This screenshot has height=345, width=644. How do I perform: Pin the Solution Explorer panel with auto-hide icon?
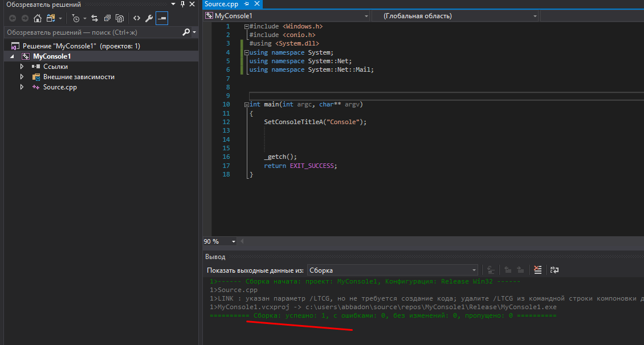182,5
